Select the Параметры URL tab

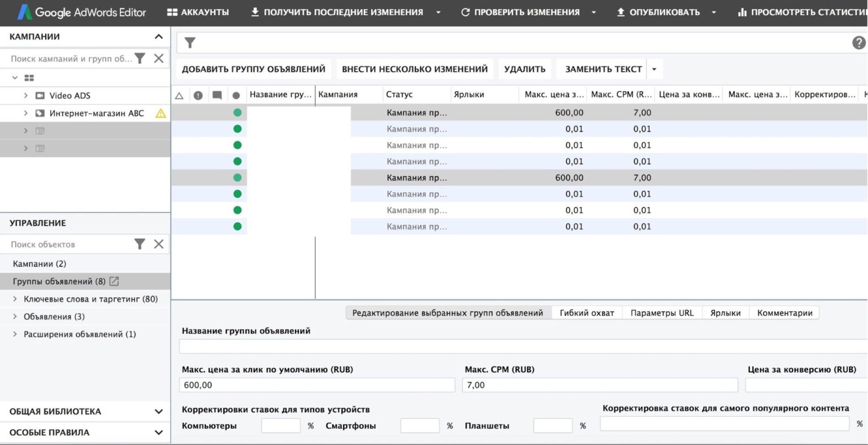pos(662,312)
